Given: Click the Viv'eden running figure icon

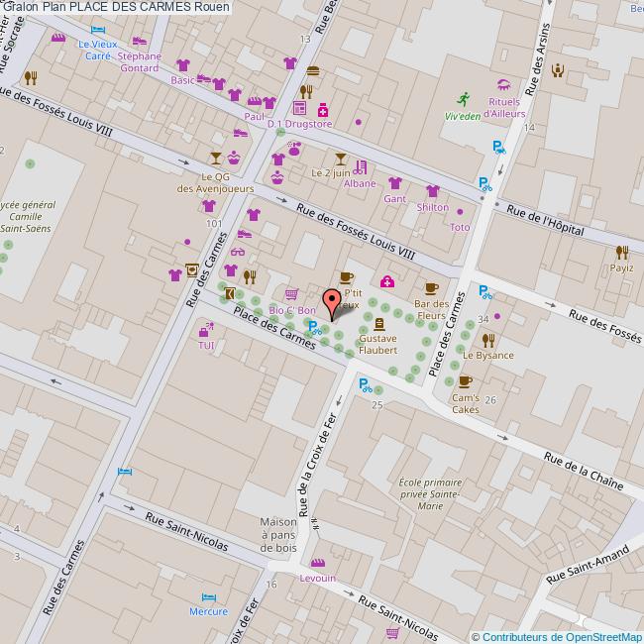Looking at the screenshot, I should [x=463, y=98].
